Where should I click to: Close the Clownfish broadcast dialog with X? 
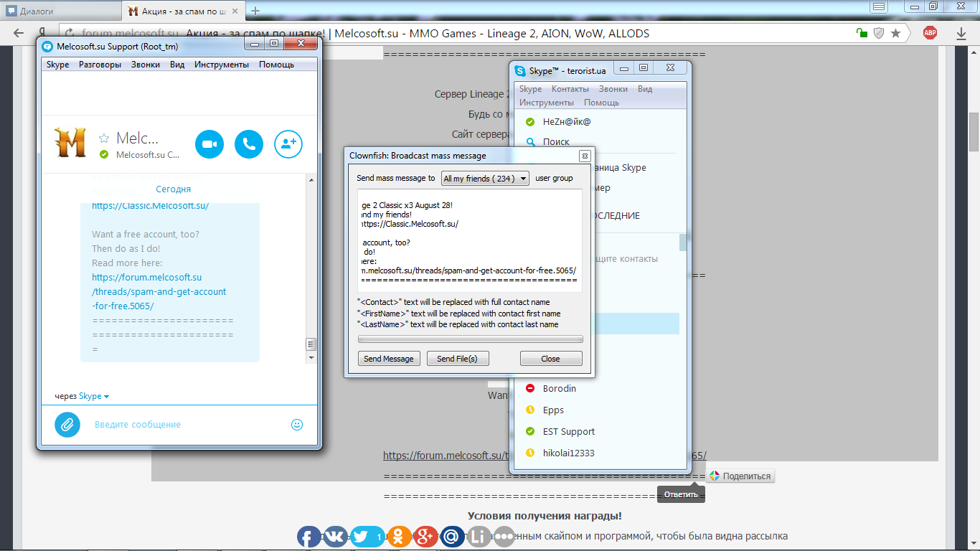click(x=585, y=156)
